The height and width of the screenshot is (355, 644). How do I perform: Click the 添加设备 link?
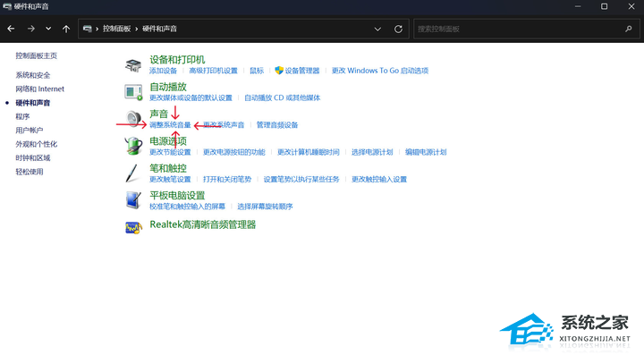click(x=163, y=71)
